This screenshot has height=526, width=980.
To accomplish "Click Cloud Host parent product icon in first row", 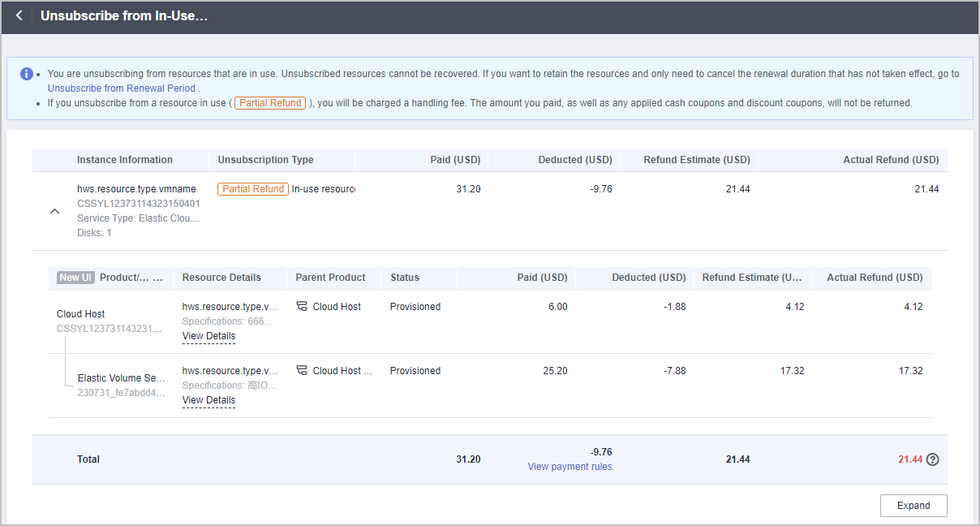I will click(x=302, y=307).
